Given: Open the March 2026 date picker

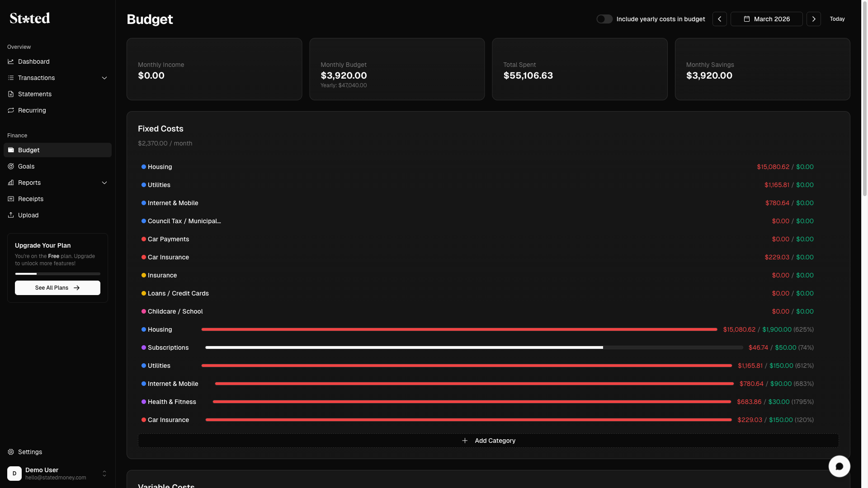Looking at the screenshot, I should (x=766, y=19).
